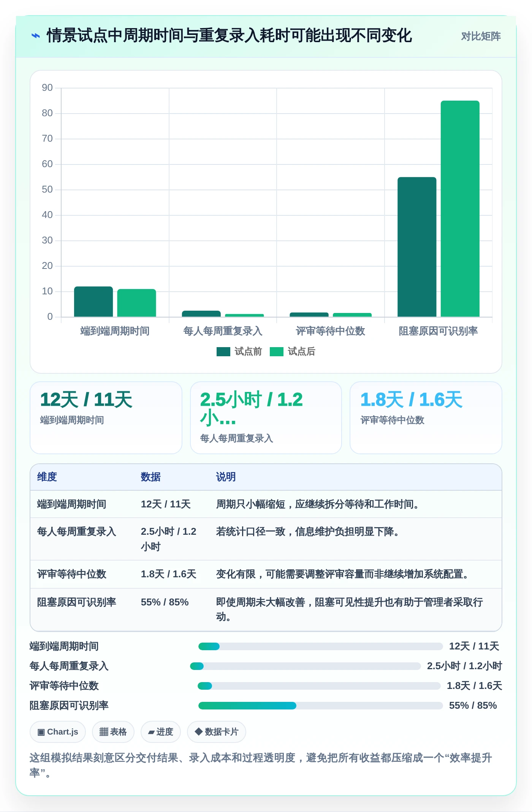
Task: Click the 阻塞原因可识别率 progress bar
Action: pos(320,706)
